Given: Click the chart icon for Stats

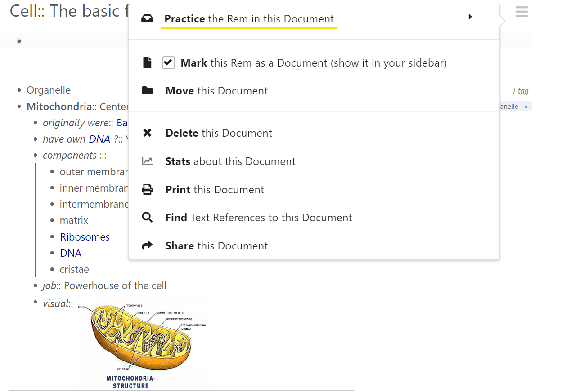Looking at the screenshot, I should pos(147,161).
